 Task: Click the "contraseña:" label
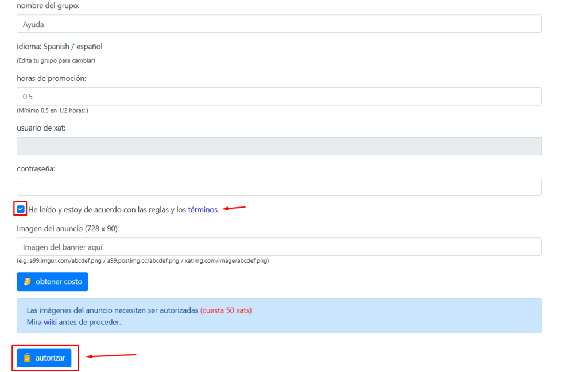pyautogui.click(x=36, y=169)
